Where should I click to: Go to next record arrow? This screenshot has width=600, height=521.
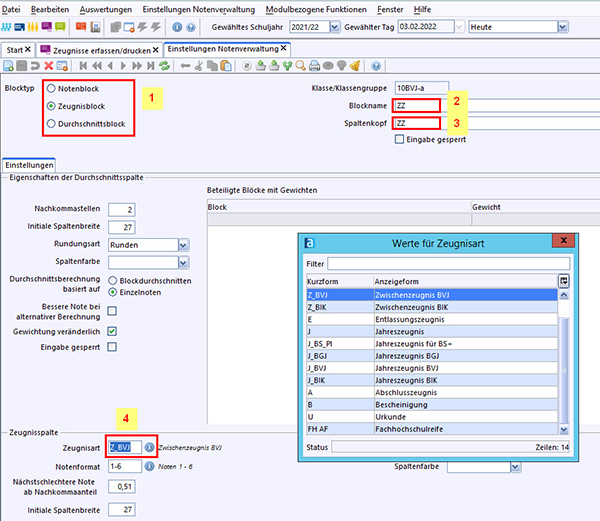pos(123,66)
